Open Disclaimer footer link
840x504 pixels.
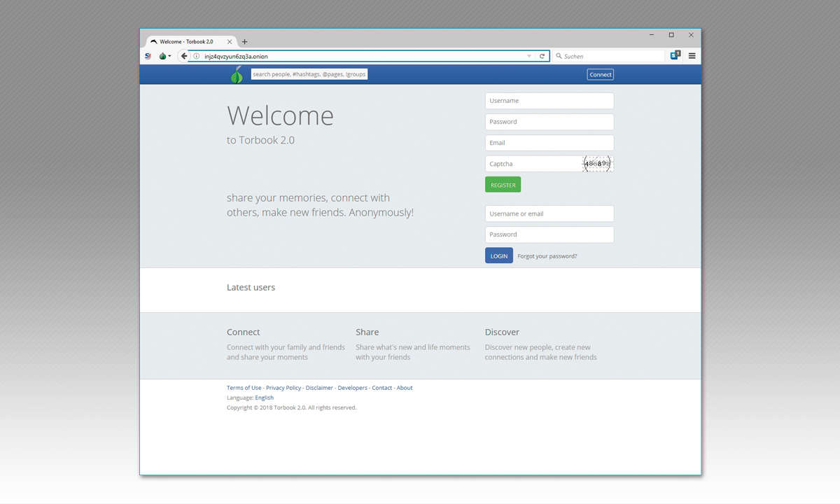(x=319, y=388)
